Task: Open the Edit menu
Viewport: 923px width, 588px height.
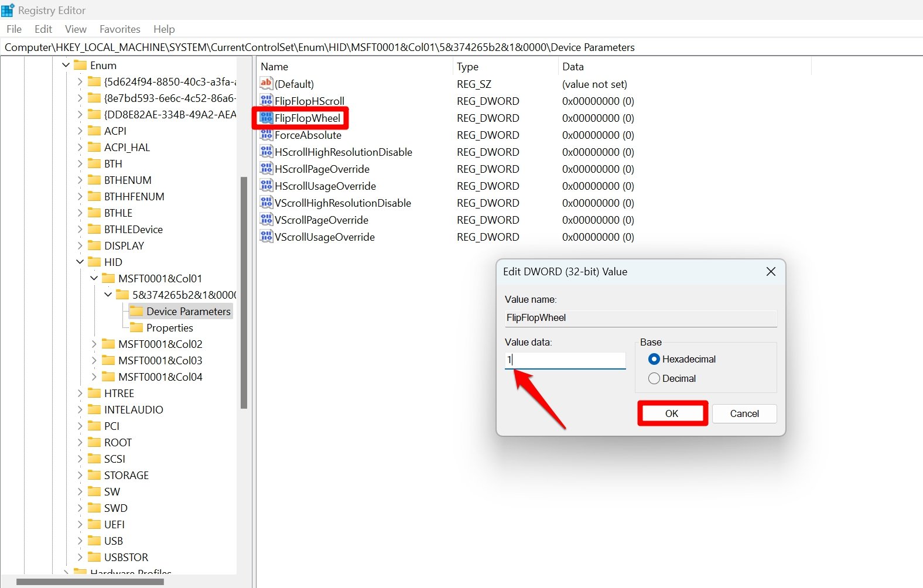Action: pos(43,29)
